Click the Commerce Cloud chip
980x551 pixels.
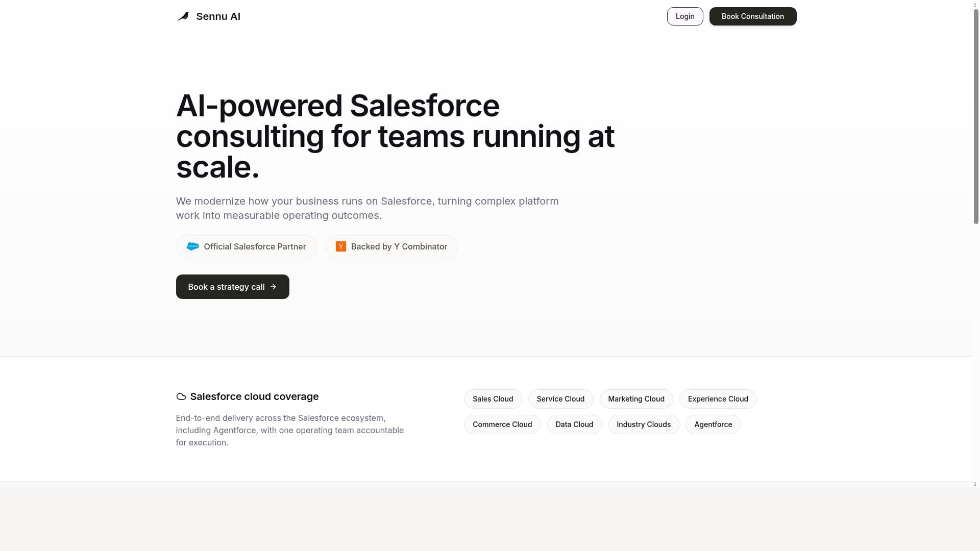502,424
